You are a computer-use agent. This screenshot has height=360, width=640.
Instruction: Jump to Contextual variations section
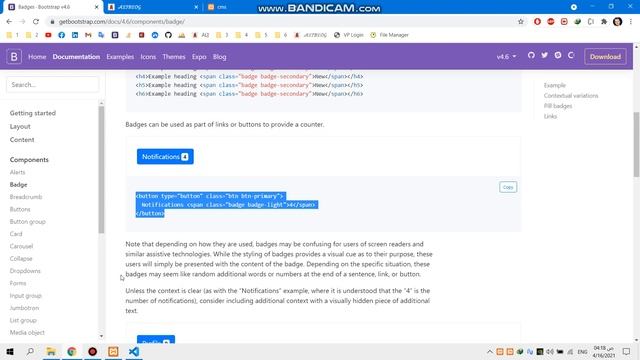(x=571, y=96)
